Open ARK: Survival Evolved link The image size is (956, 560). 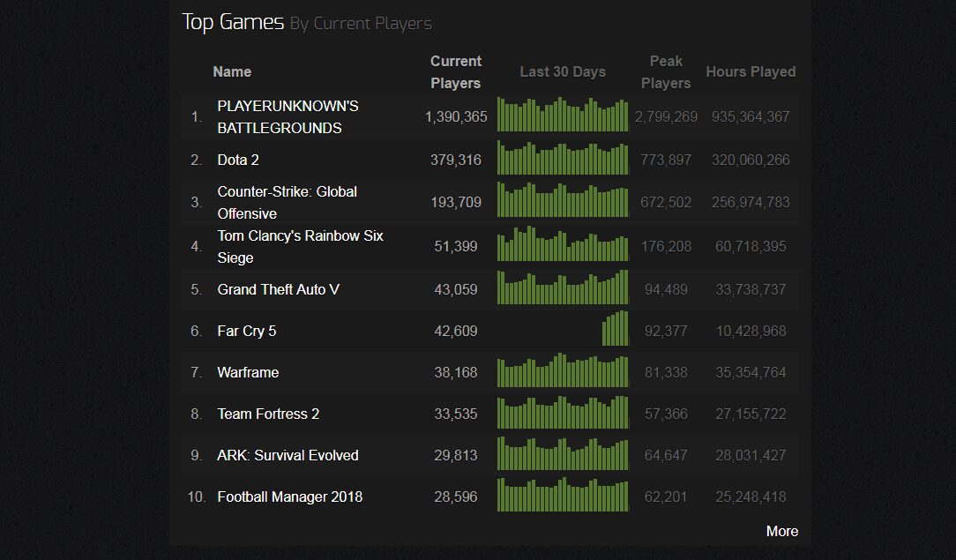(288, 455)
